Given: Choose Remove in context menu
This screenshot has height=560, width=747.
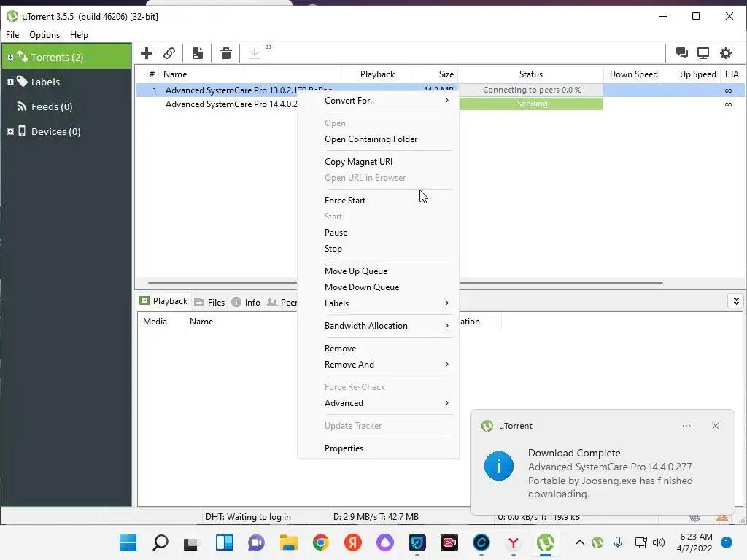Looking at the screenshot, I should coord(379,349).
